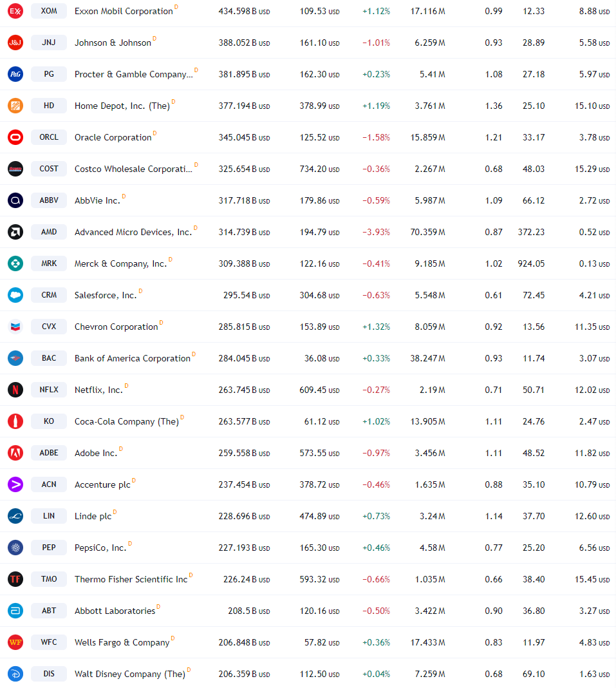Click AMD's change value −3.93%
Image resolution: width=616 pixels, height=688 pixels.
[x=376, y=233]
